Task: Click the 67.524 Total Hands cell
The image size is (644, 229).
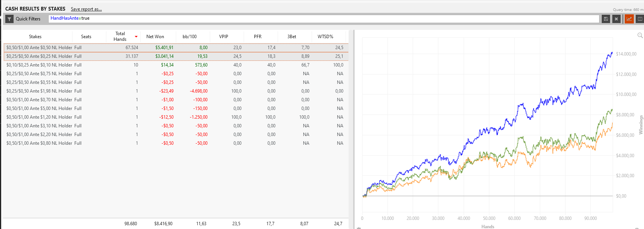Action: 132,48
